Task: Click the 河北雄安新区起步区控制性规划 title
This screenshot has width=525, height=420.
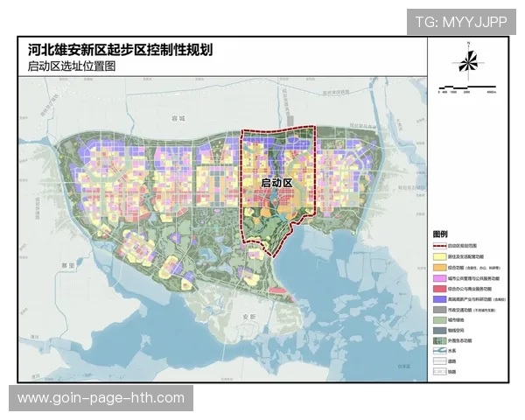Action: pyautogui.click(x=120, y=52)
